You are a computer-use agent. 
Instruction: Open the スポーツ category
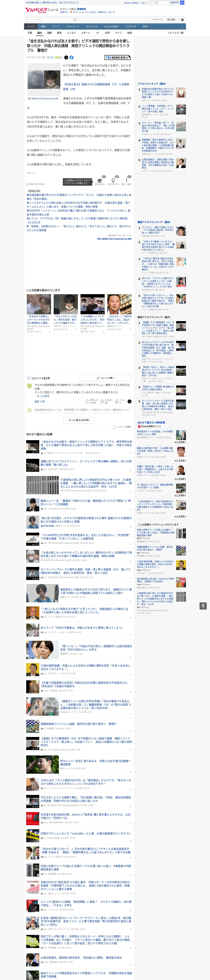(86, 33)
